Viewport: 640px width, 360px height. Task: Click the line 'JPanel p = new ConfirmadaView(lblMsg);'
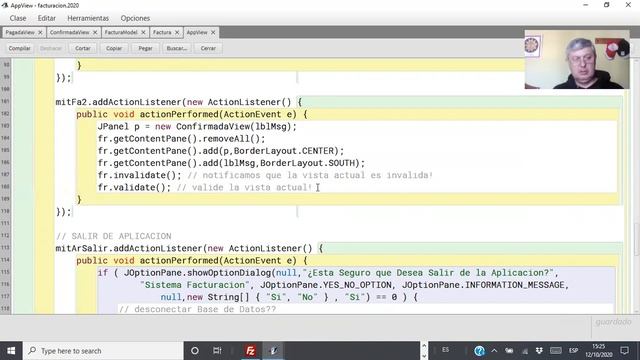coord(197,127)
